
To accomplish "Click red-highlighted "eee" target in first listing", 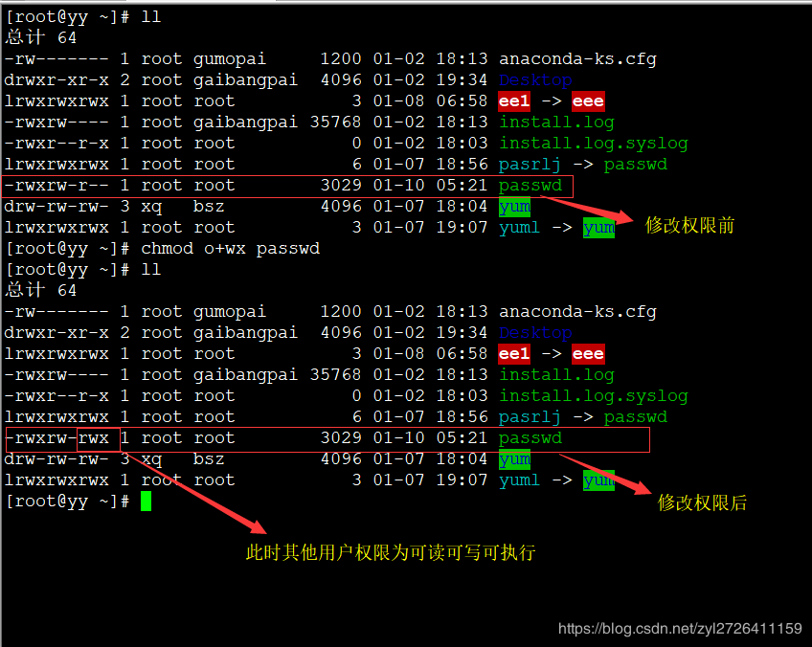I will (588, 100).
